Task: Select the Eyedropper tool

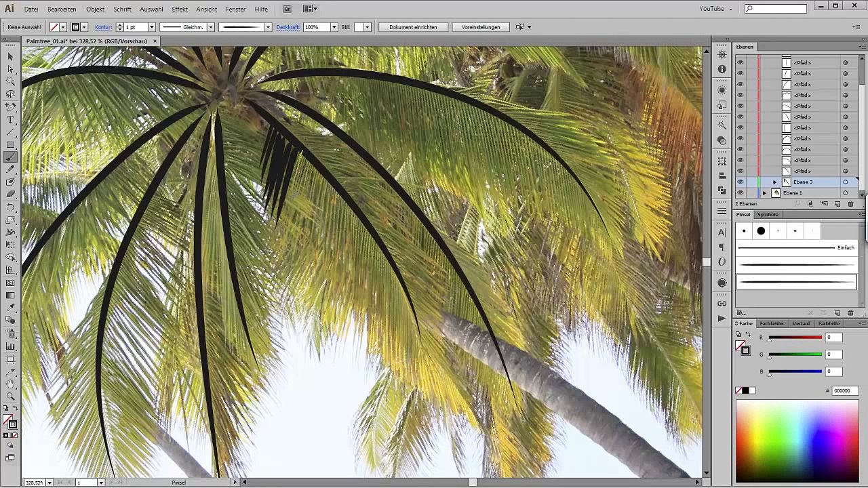Action: click(x=10, y=308)
